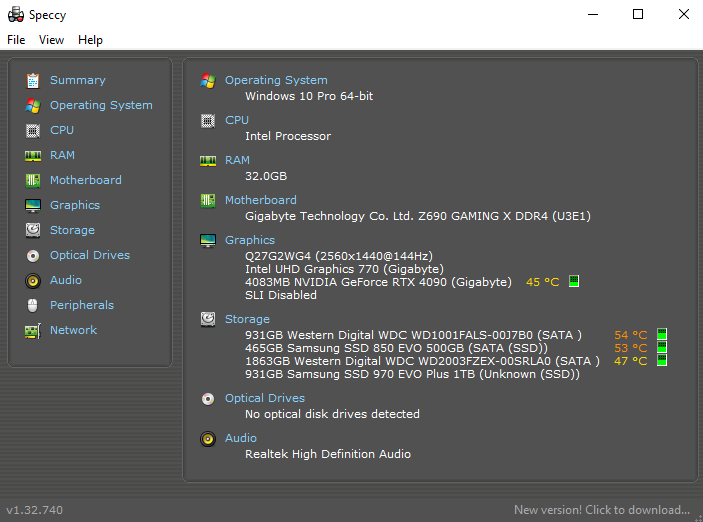
Task: Click the Gigabyte Z690 GAMING X motherboard text
Action: tap(418, 217)
